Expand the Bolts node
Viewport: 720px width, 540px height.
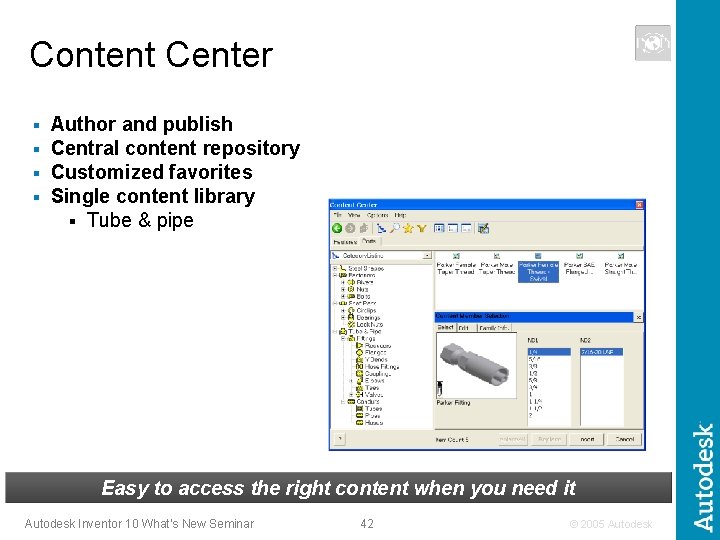343,297
